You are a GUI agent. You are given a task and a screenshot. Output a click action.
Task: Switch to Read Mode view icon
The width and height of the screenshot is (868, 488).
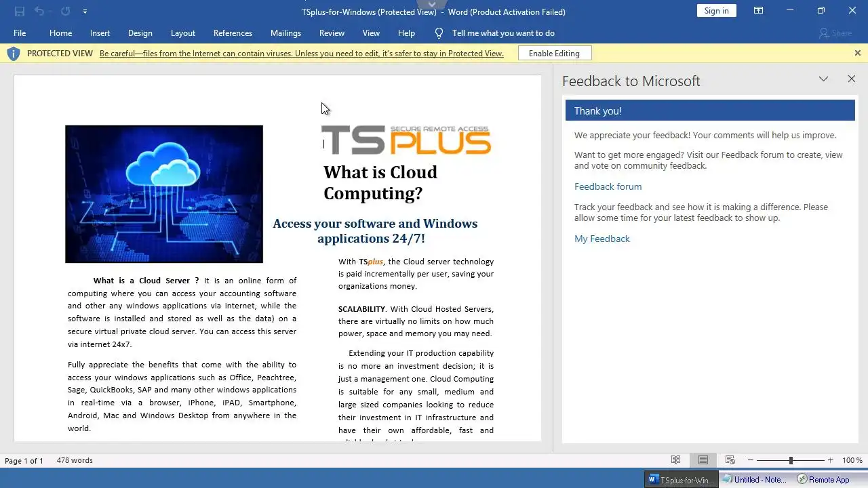[x=675, y=460]
